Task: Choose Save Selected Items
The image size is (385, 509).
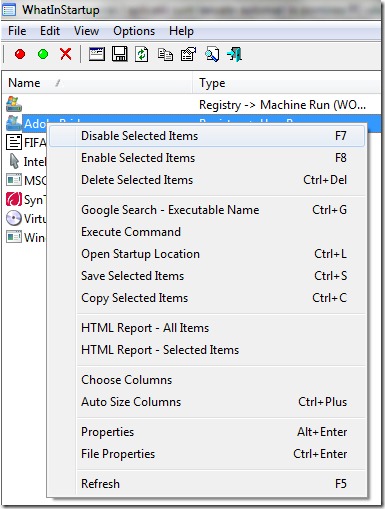Action: [x=207, y=276]
